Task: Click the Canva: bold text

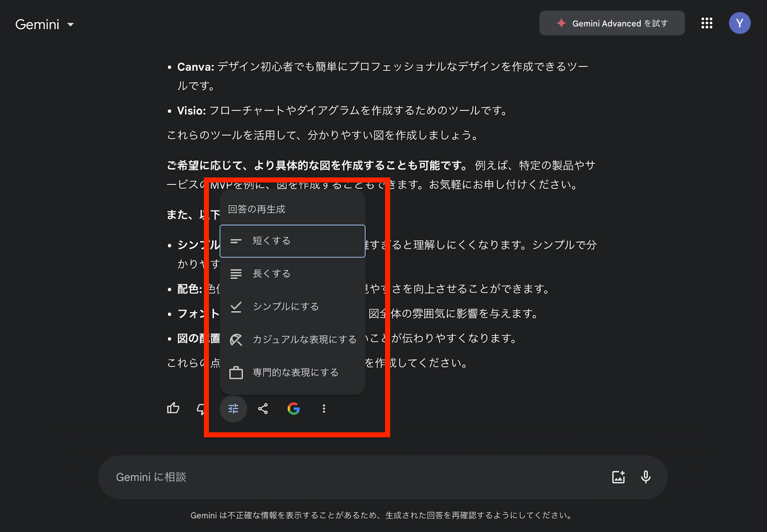Action: (x=196, y=67)
